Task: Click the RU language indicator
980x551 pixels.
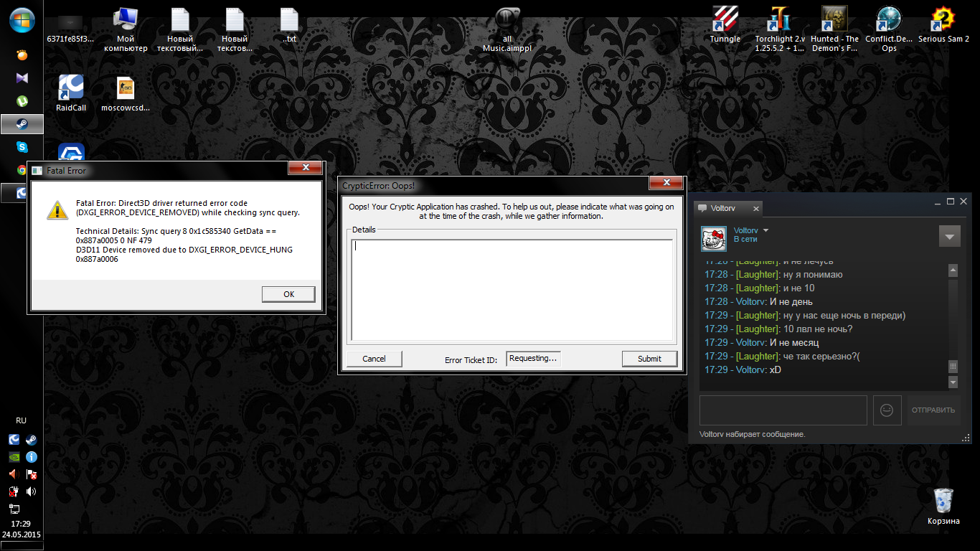Action: pos(22,420)
